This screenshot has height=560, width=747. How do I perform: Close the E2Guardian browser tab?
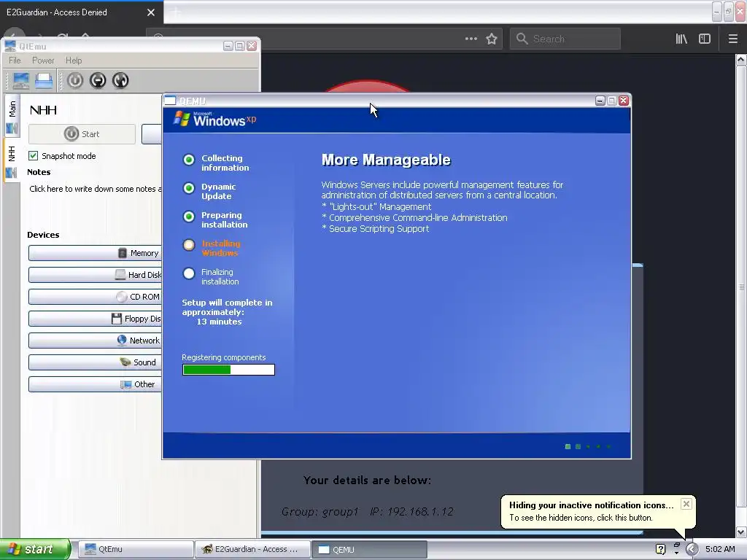151,12
